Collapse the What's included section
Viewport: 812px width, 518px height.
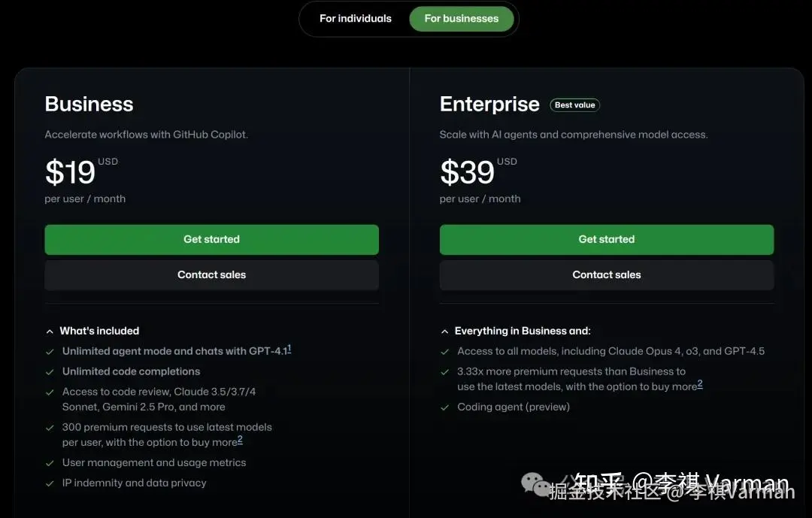pos(50,331)
